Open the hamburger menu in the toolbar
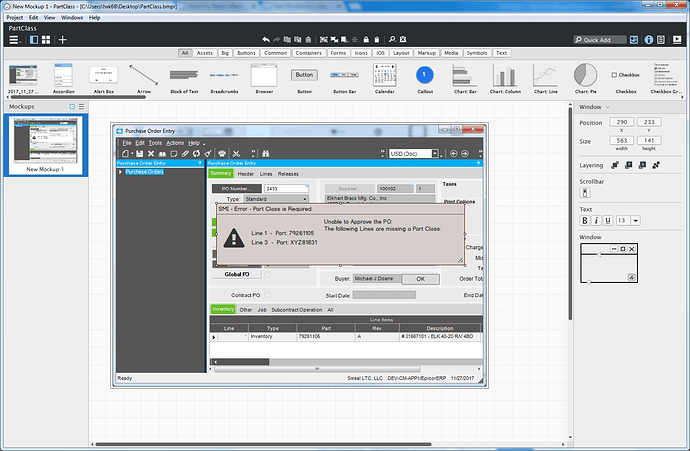Screen dimensions: 690x451 (13, 39)
